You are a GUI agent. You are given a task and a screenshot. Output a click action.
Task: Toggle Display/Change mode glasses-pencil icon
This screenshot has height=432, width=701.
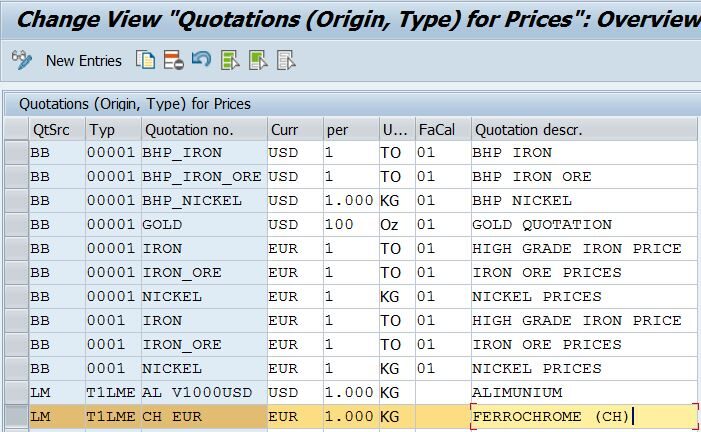(x=22, y=61)
